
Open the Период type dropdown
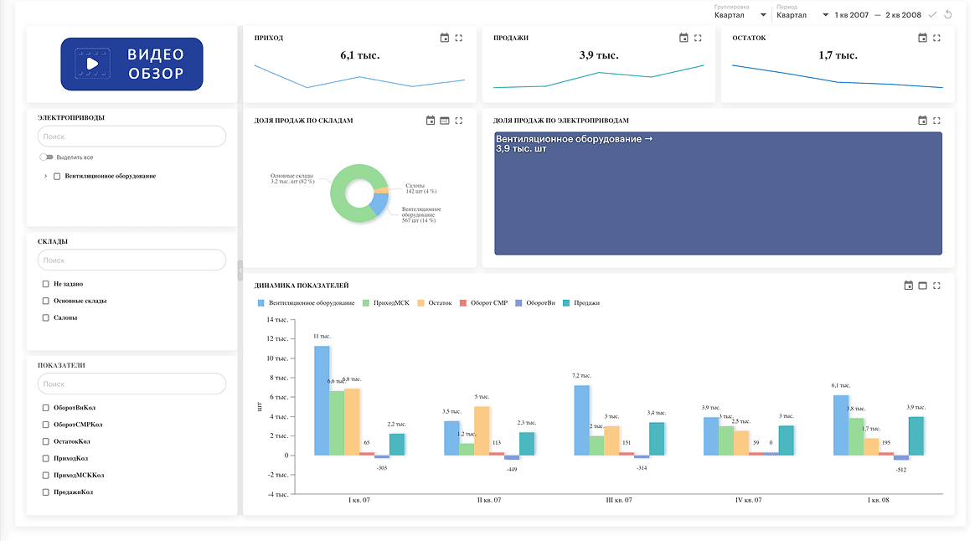[802, 15]
